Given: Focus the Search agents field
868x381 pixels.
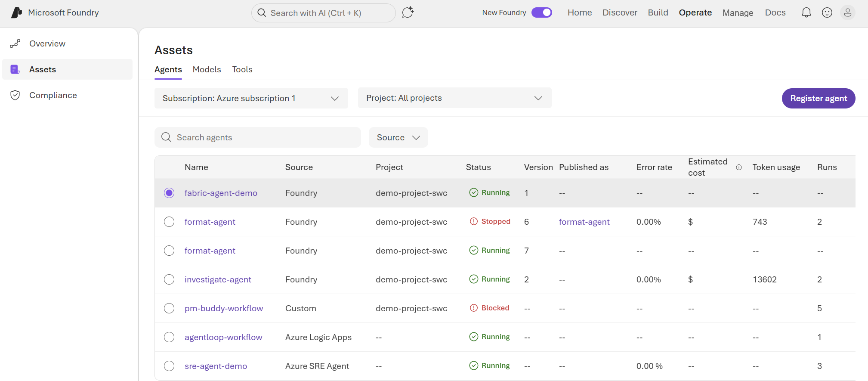Looking at the screenshot, I should coord(258,137).
